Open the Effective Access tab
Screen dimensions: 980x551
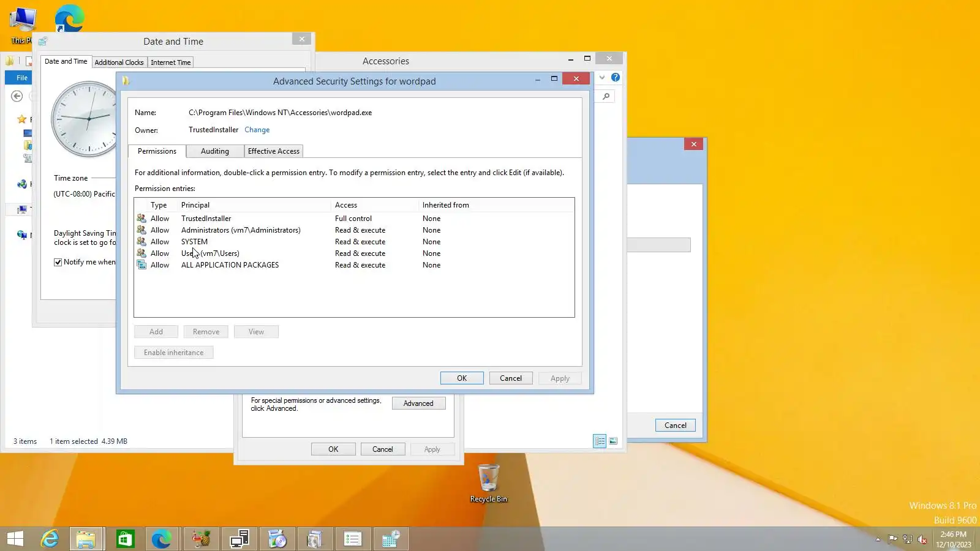click(x=274, y=151)
